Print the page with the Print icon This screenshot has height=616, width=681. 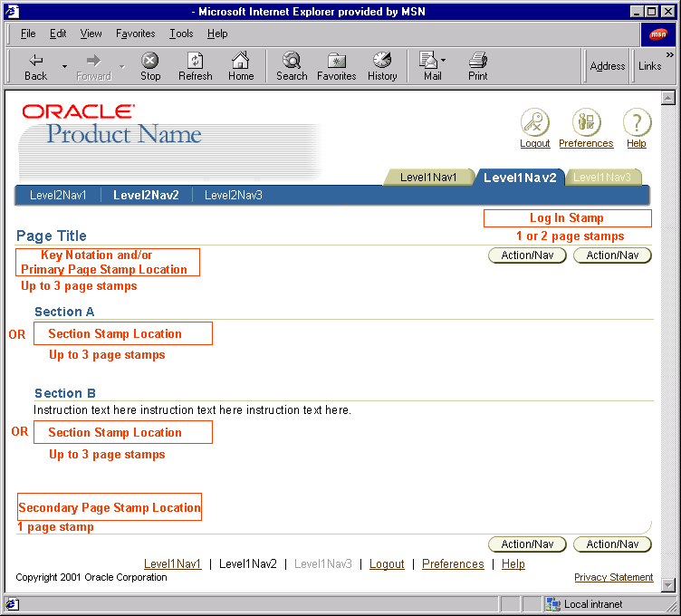(478, 66)
